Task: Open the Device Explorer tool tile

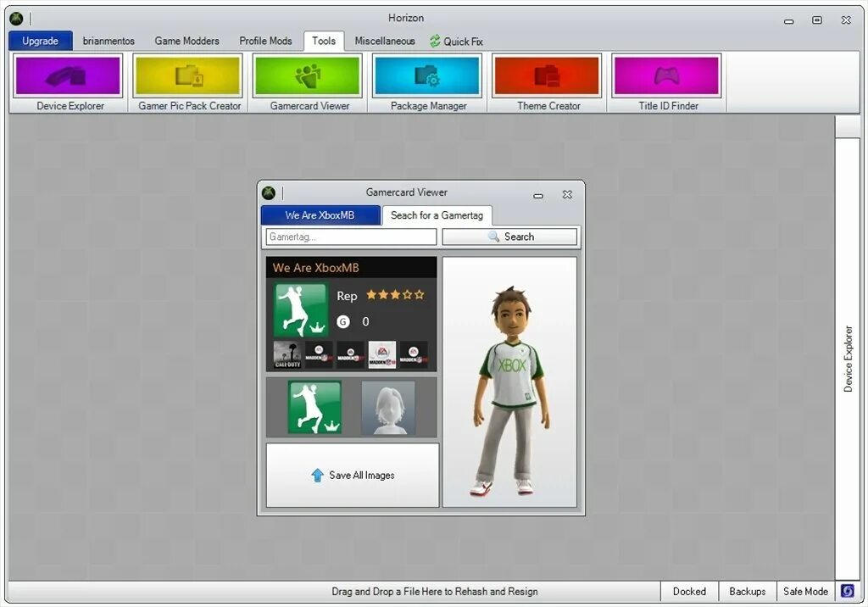Action: click(x=69, y=83)
